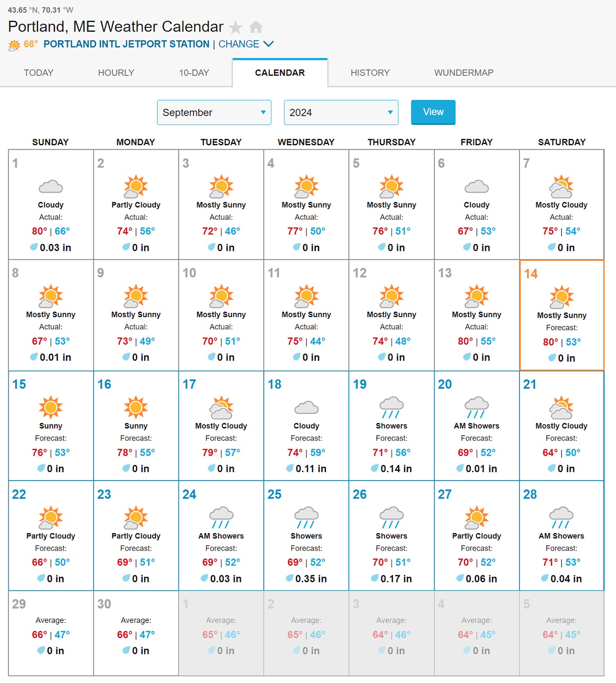Click the 64° | 50° forecast on September 21
This screenshot has width=616, height=683.
(561, 452)
